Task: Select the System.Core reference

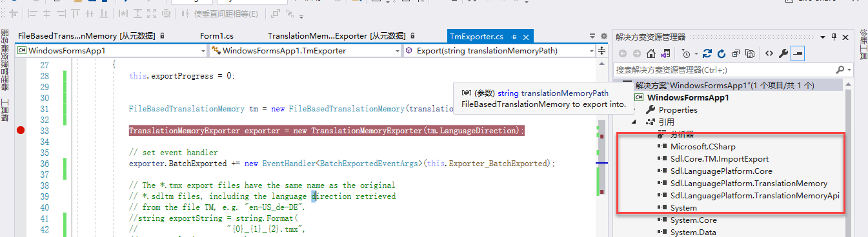Action: [x=693, y=220]
